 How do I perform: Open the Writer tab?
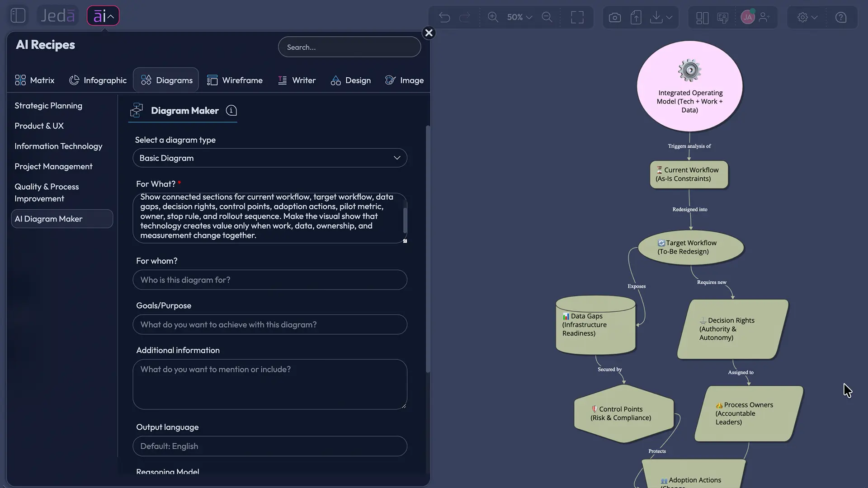(x=297, y=80)
